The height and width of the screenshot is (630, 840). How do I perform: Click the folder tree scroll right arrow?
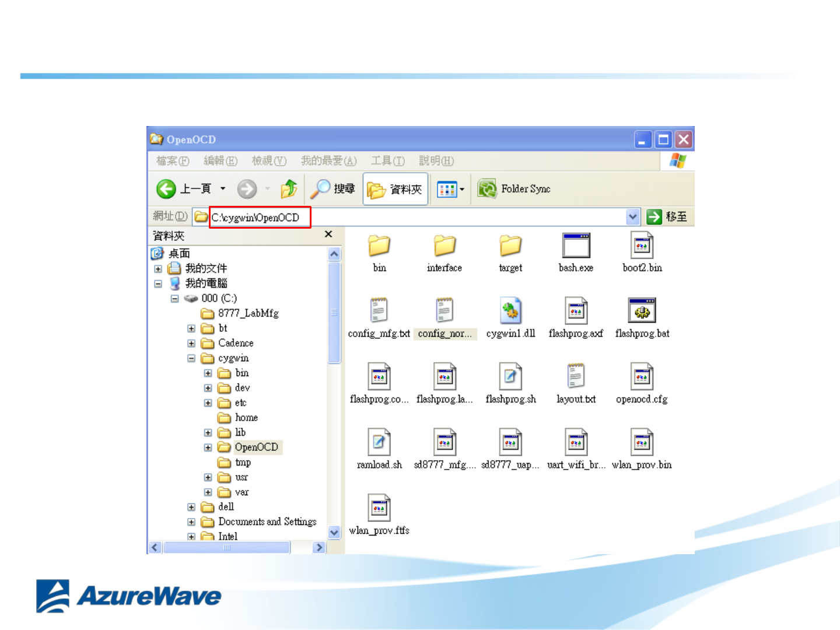[x=318, y=547]
